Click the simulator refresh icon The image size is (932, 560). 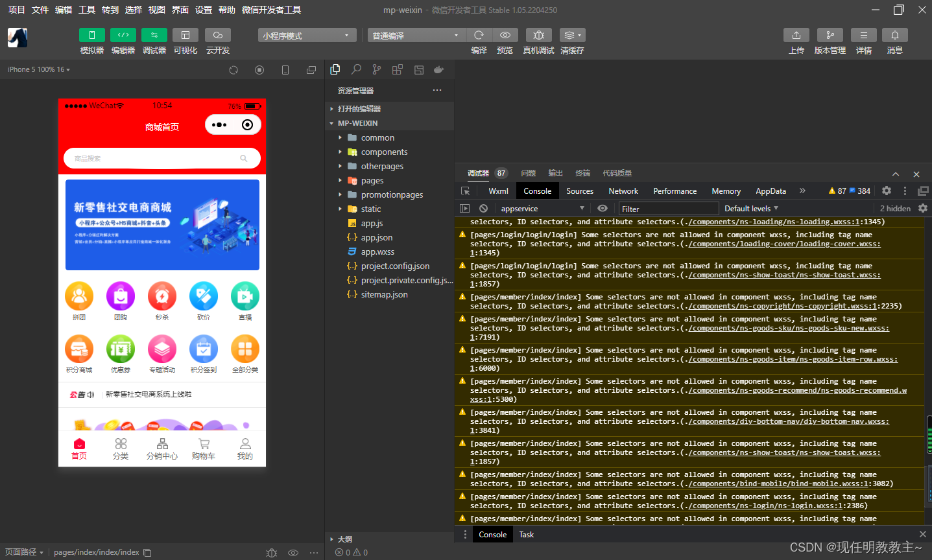pos(233,70)
